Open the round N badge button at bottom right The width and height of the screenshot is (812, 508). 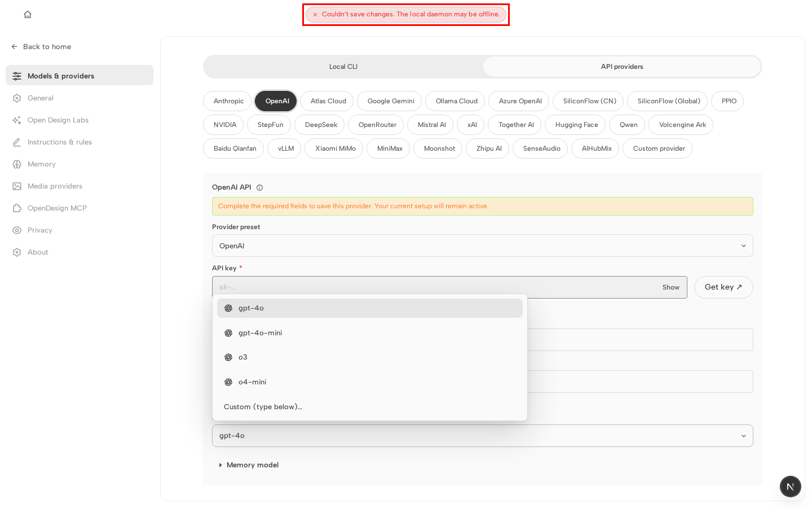(791, 487)
